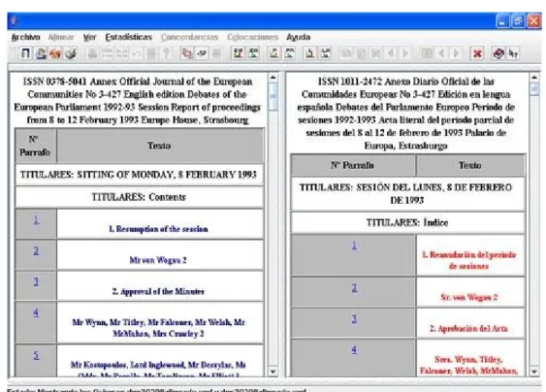Click 'Texto' column header in English pane

pyautogui.click(x=159, y=146)
